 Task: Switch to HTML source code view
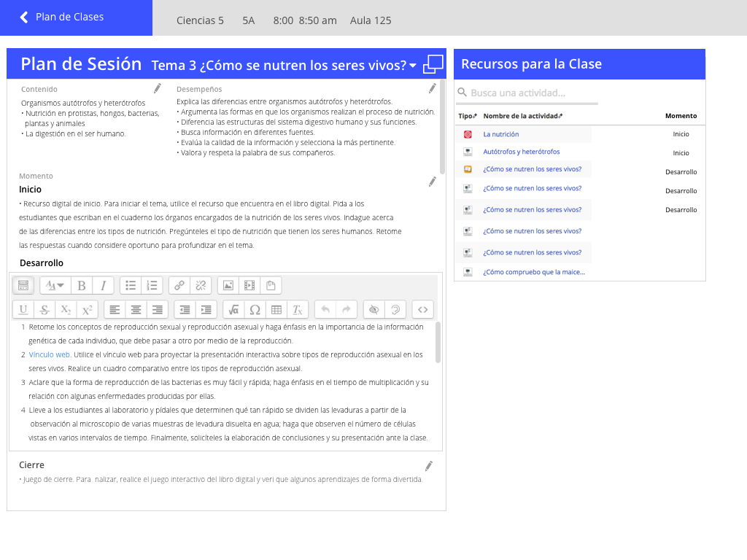422,310
